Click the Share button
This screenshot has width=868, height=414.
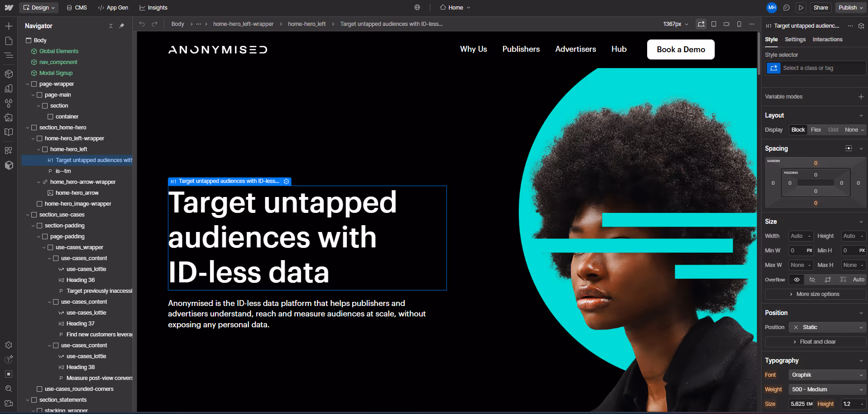pos(820,8)
